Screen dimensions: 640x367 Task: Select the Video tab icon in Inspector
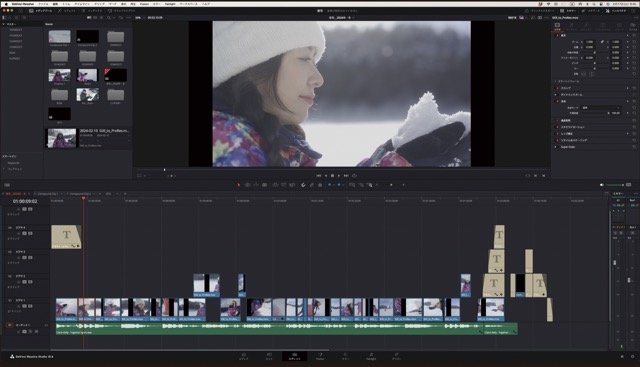click(557, 26)
